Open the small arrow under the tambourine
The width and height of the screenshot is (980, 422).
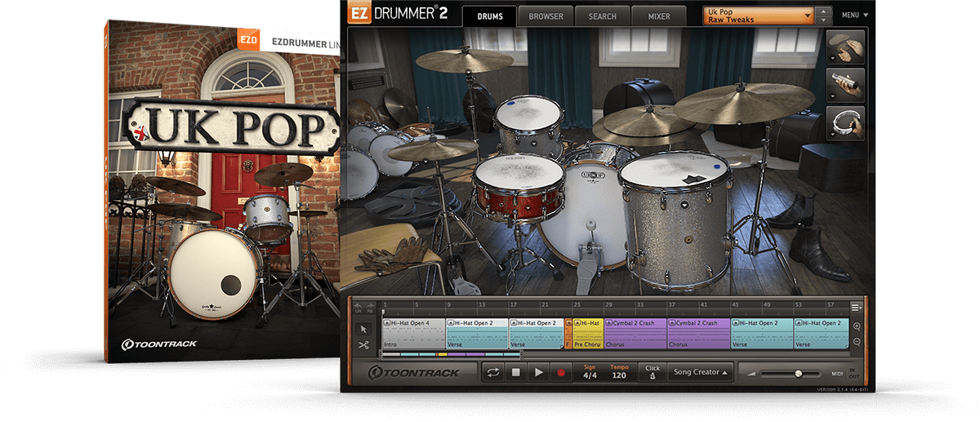tap(832, 135)
